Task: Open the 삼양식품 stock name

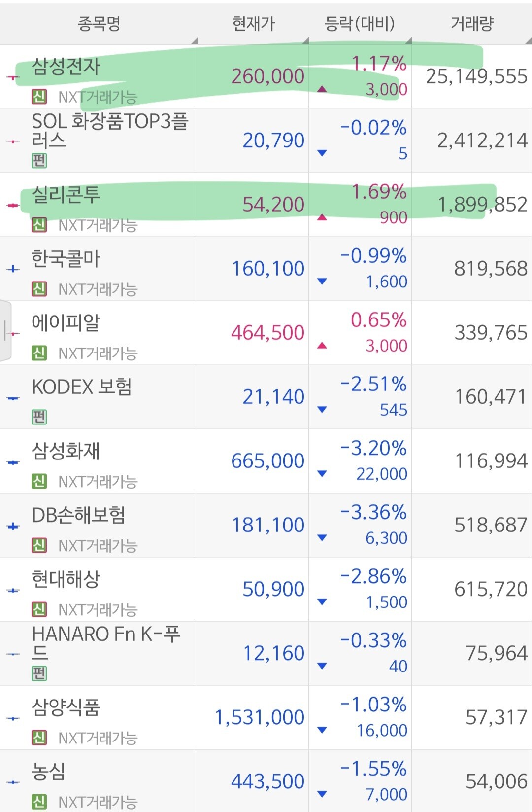Action: (66, 707)
